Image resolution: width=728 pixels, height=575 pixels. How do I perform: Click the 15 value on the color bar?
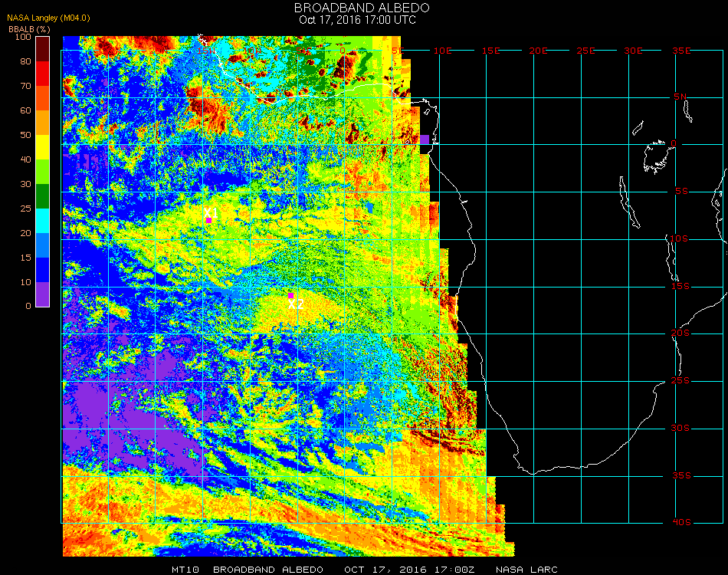coord(25,258)
